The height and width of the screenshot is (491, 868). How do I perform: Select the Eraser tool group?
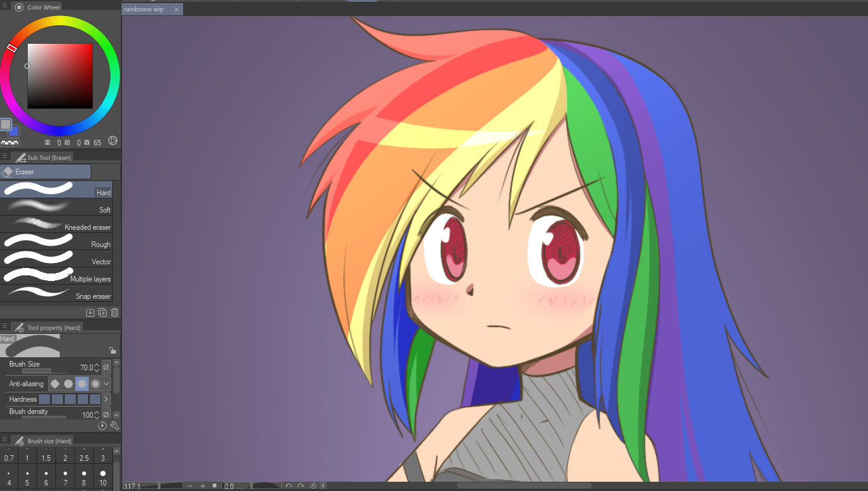pos(46,172)
